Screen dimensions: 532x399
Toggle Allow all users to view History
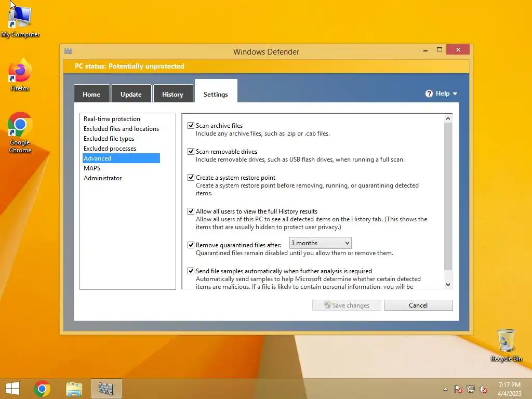(191, 211)
